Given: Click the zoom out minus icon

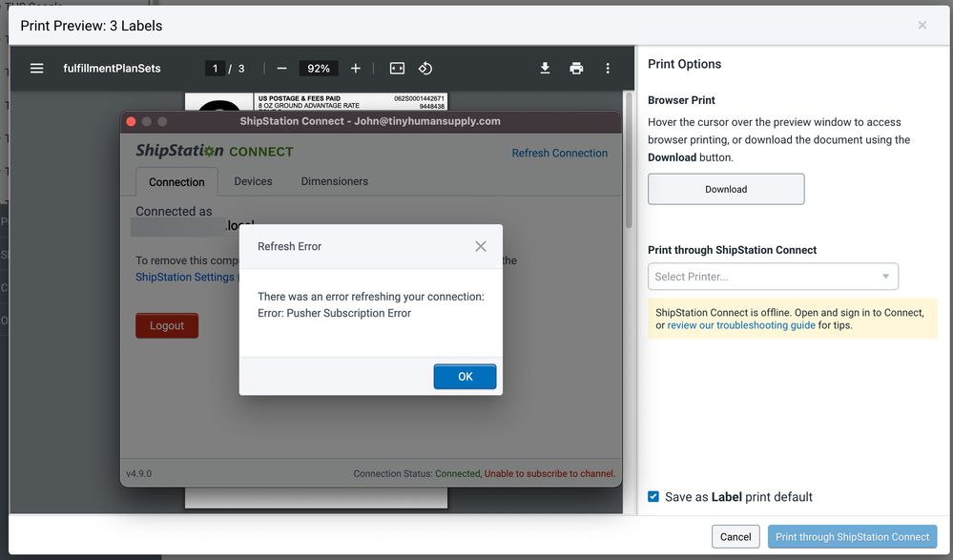Looking at the screenshot, I should click(x=281, y=69).
